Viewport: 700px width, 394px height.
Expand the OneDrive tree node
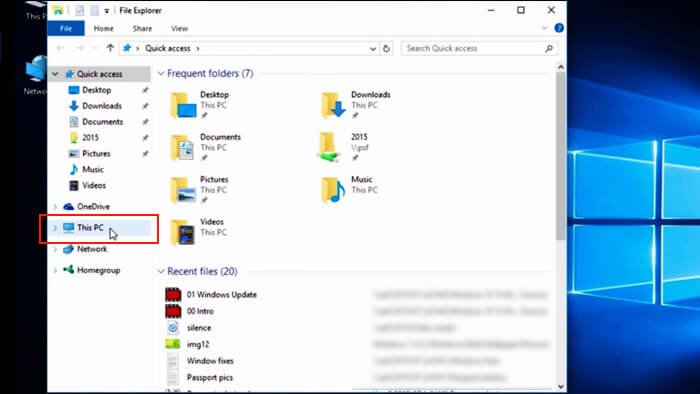tap(55, 207)
